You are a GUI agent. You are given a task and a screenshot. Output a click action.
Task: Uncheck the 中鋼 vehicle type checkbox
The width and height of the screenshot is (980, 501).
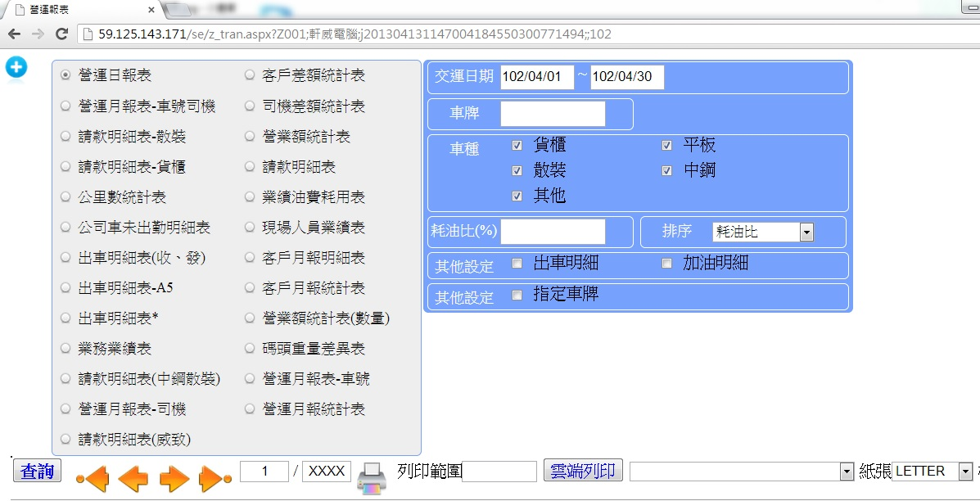(x=667, y=170)
